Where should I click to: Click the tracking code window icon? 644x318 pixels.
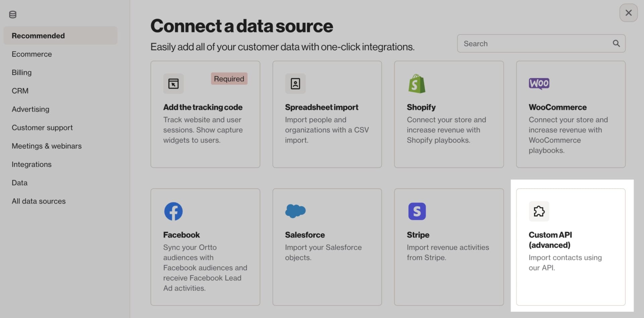(173, 84)
